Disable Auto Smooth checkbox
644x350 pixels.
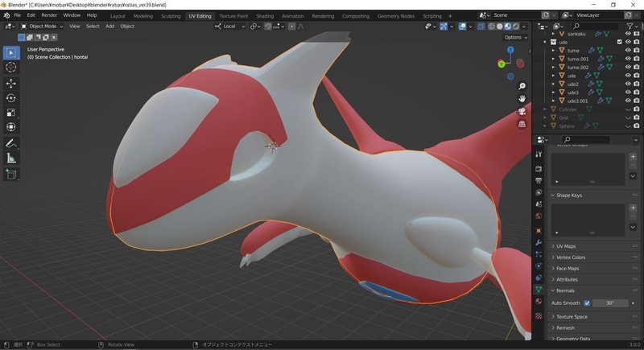click(x=587, y=303)
